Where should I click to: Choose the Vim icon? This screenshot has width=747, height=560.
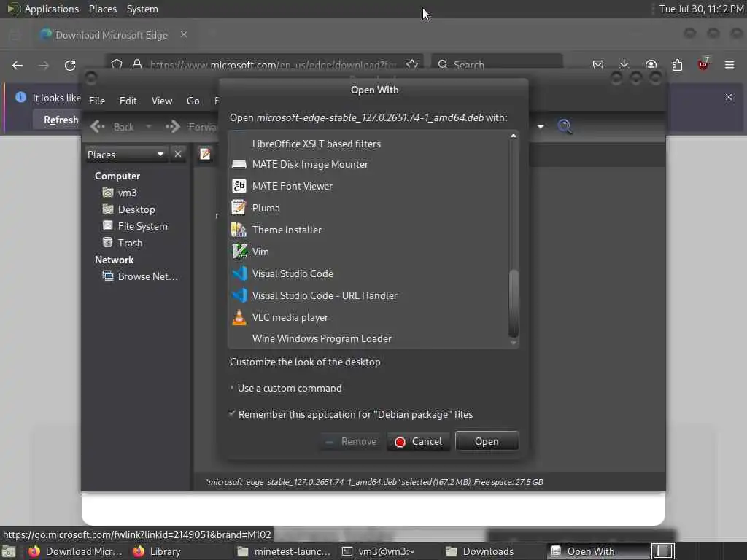[239, 252]
